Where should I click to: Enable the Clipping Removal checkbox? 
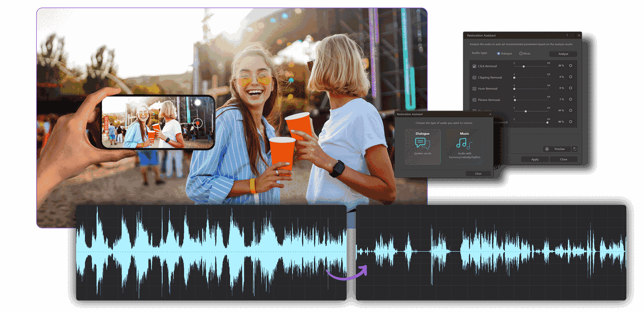[474, 78]
